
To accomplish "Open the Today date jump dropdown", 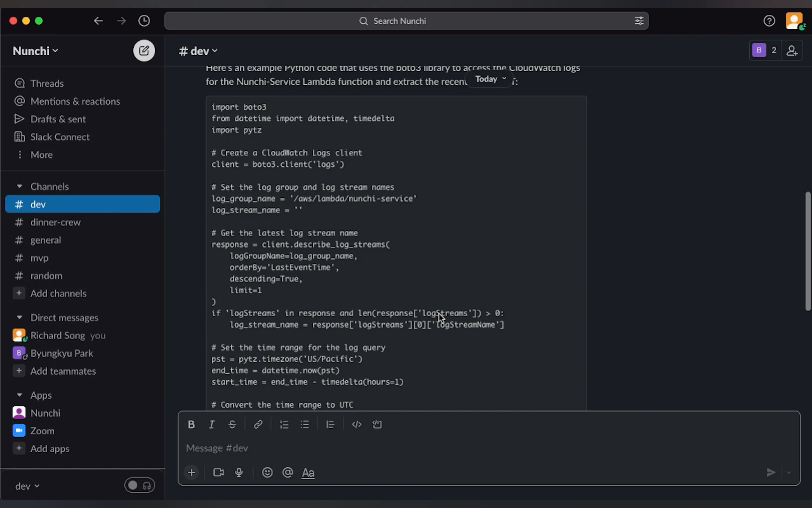I will (x=490, y=79).
